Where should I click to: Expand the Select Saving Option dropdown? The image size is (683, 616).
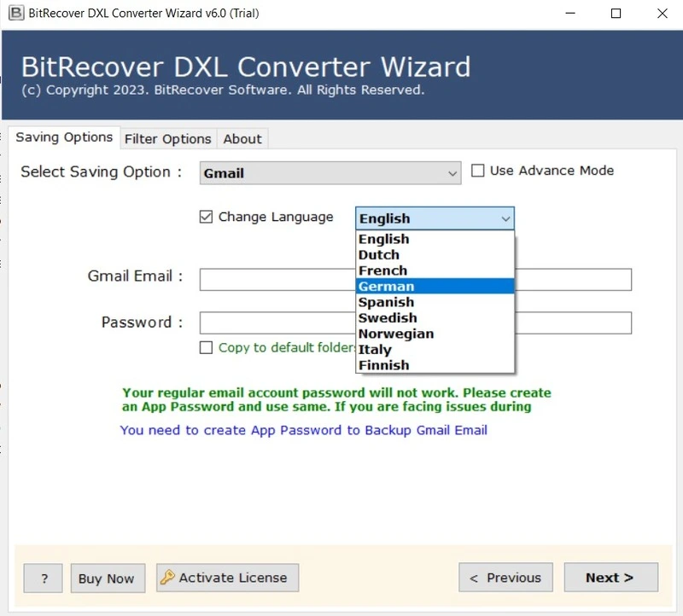(x=452, y=173)
